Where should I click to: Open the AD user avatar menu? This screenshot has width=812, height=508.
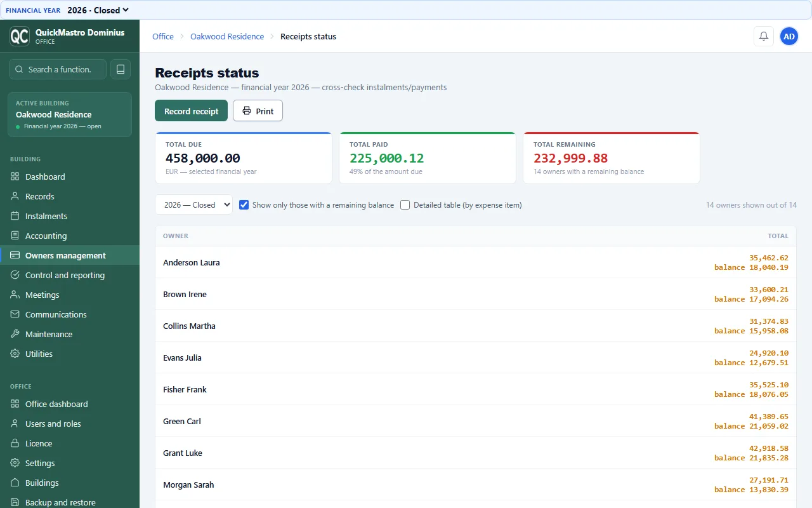789,36
